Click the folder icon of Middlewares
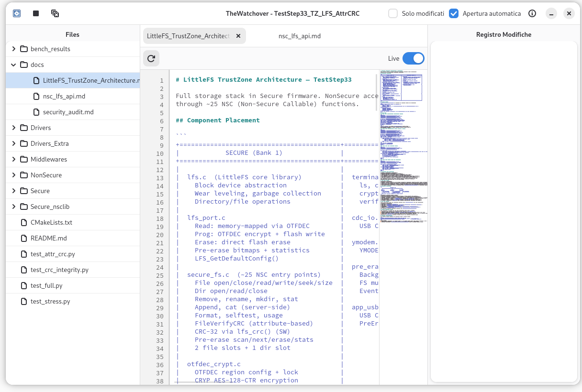 (x=24, y=159)
